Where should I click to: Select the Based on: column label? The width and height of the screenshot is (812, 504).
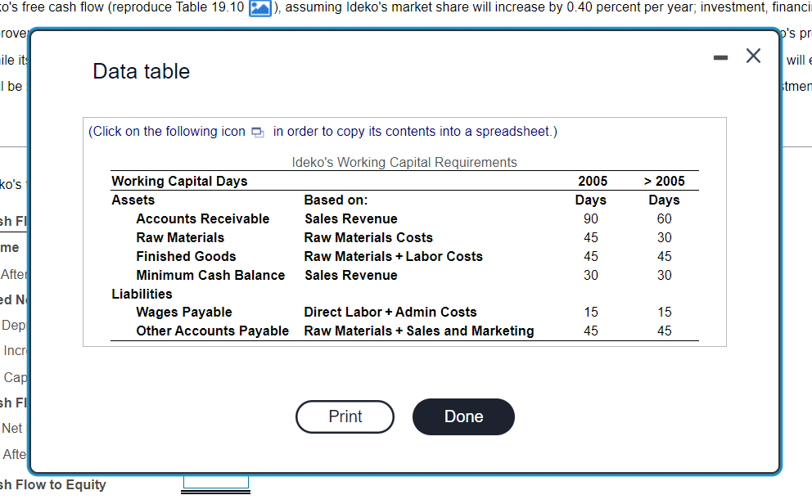pyautogui.click(x=336, y=200)
